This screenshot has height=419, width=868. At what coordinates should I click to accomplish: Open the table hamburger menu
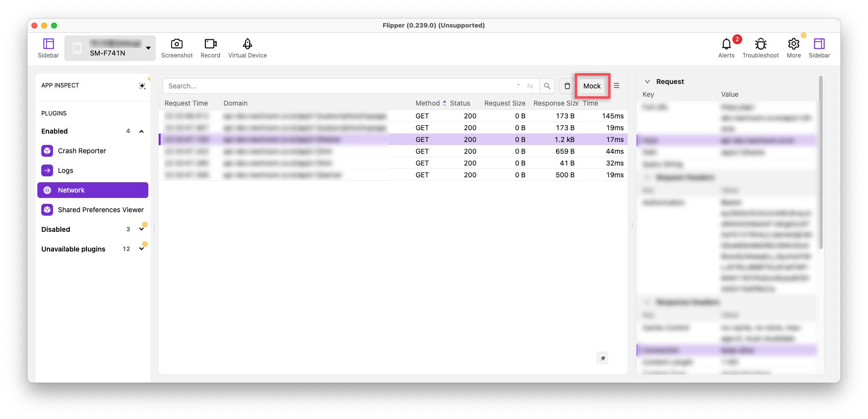pos(616,86)
